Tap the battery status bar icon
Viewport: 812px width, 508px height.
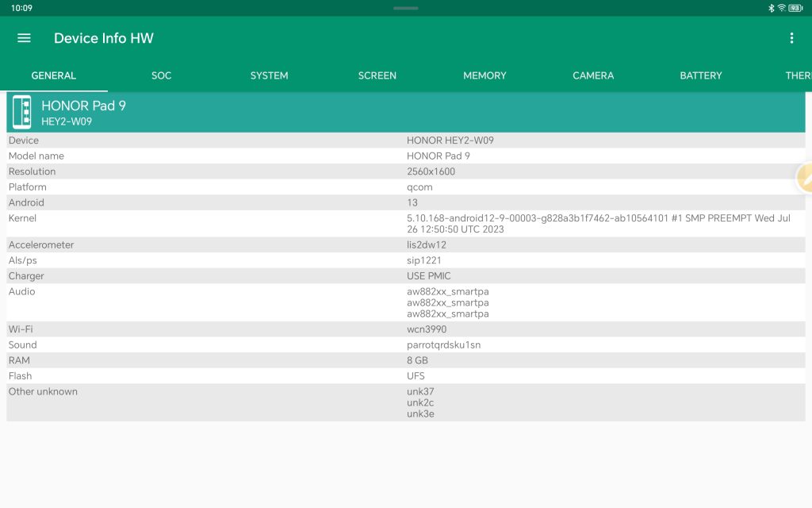(x=795, y=8)
